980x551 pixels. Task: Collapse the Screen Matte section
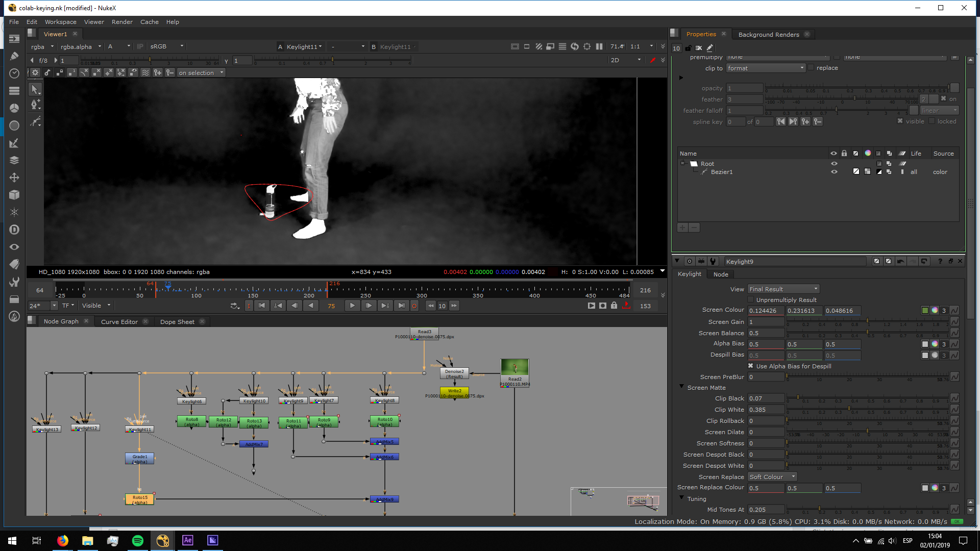point(681,387)
